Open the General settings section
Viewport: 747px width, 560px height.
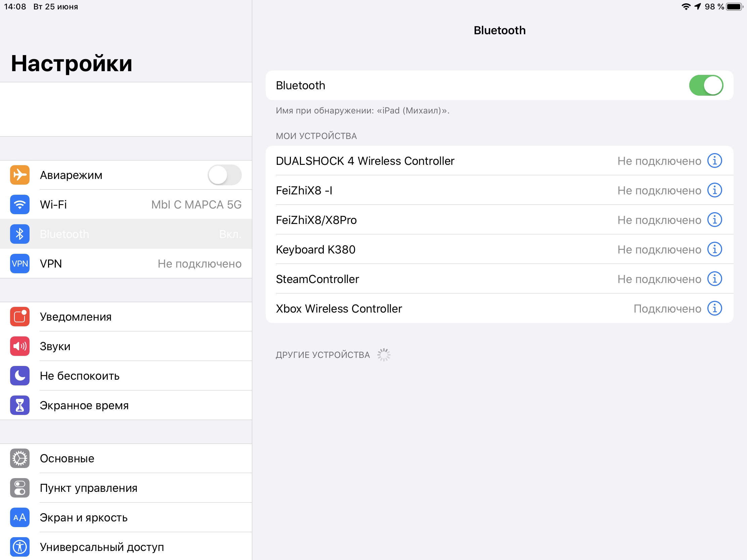tap(126, 458)
